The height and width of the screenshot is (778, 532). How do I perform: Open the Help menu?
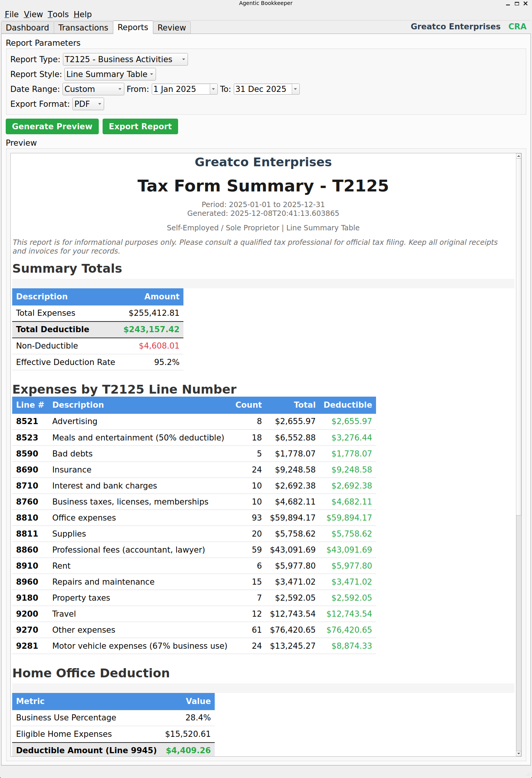point(83,14)
